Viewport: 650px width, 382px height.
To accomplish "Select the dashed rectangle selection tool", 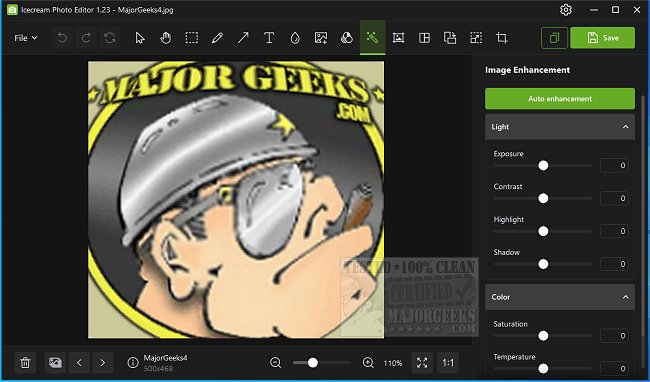I will 192,38.
